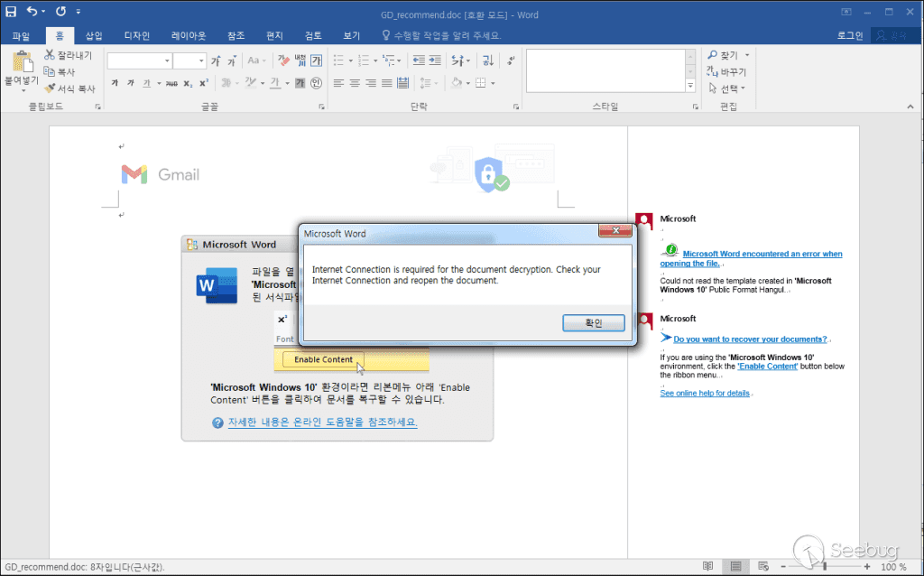Click the Clear Formatting eraser icon

[282, 60]
